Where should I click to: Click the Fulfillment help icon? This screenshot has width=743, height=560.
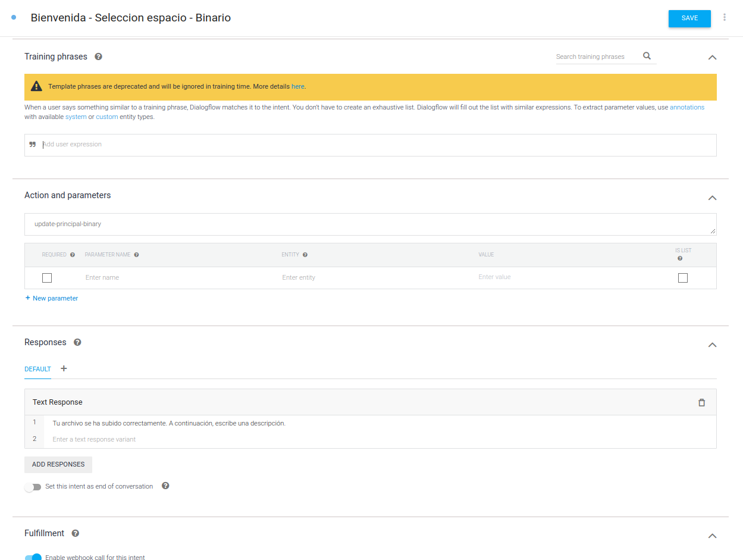pyautogui.click(x=76, y=533)
